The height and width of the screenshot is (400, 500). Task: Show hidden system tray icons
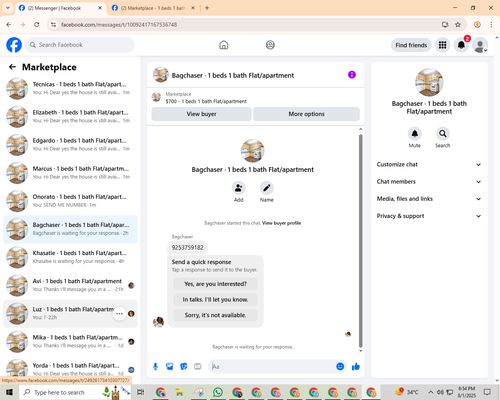tap(431, 392)
